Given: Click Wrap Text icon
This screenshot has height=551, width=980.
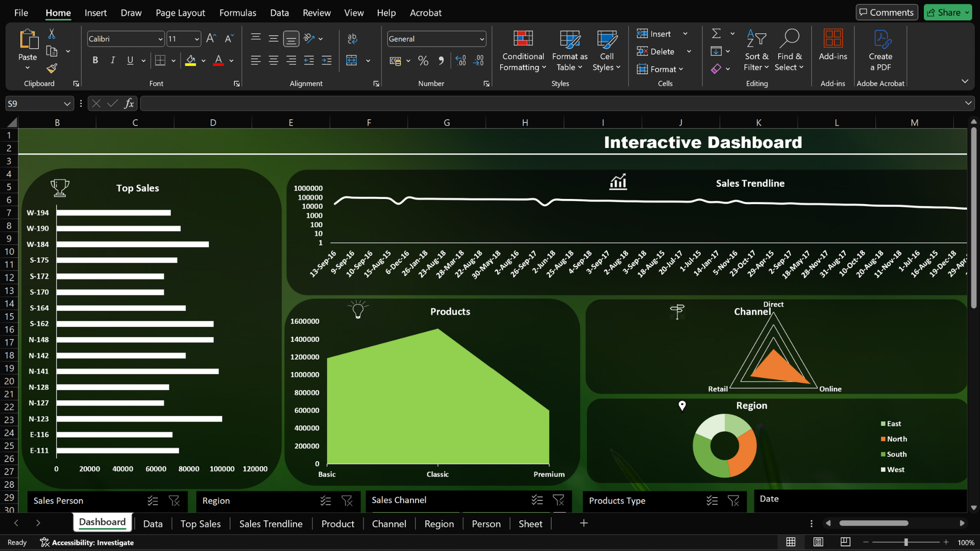Looking at the screenshot, I should pyautogui.click(x=352, y=39).
